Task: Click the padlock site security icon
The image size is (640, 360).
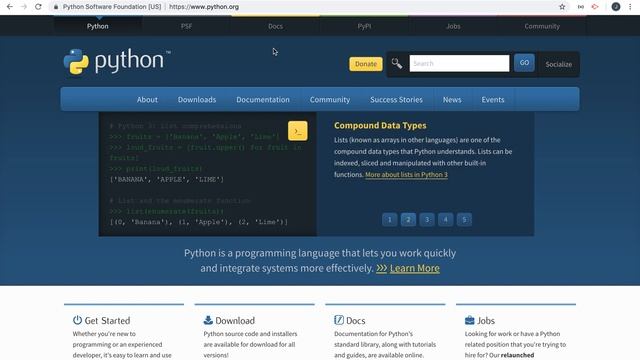Action: pyautogui.click(x=56, y=7)
